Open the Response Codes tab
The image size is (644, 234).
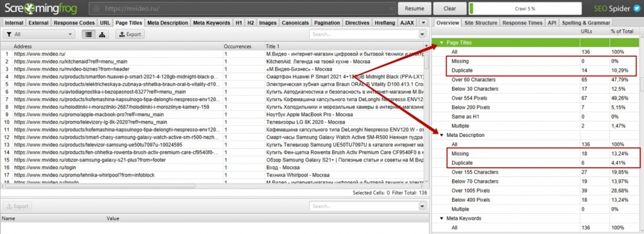pyautogui.click(x=74, y=23)
